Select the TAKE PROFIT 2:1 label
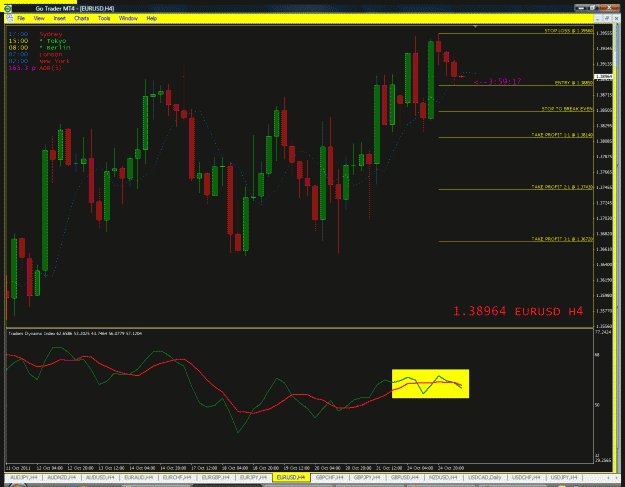 (562, 187)
